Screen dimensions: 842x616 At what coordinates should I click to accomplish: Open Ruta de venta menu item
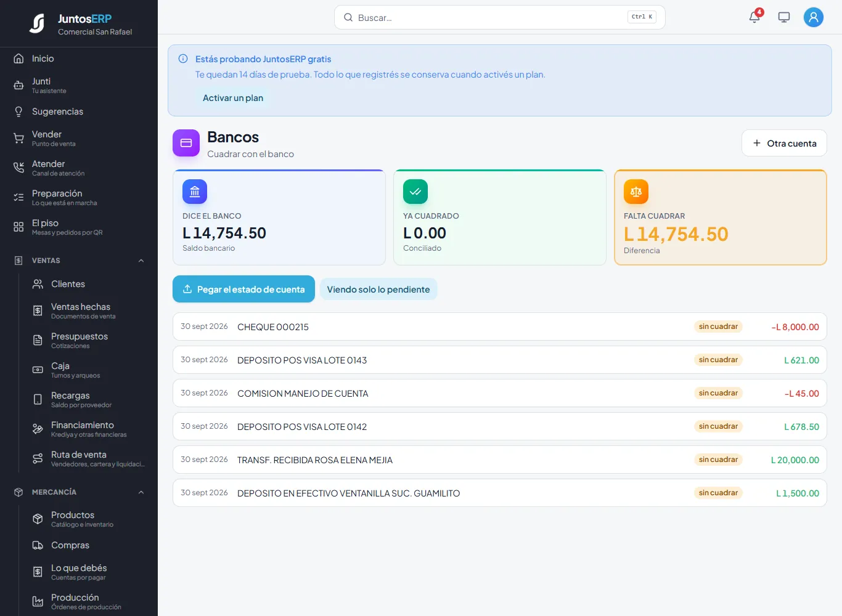point(88,459)
